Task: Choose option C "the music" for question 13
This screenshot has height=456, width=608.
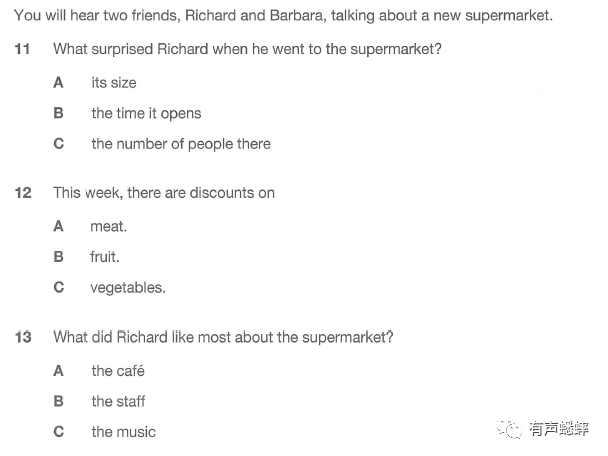Action: [x=124, y=432]
